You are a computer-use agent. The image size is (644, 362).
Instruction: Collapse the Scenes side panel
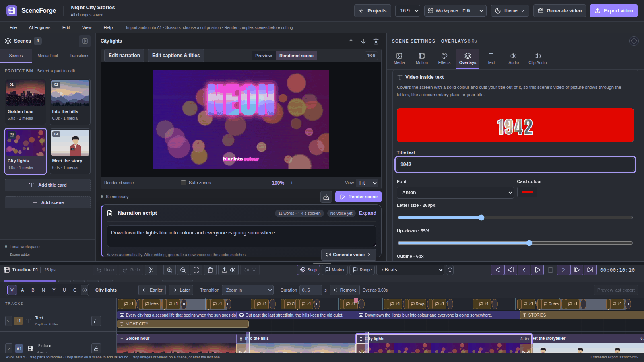pos(85,41)
